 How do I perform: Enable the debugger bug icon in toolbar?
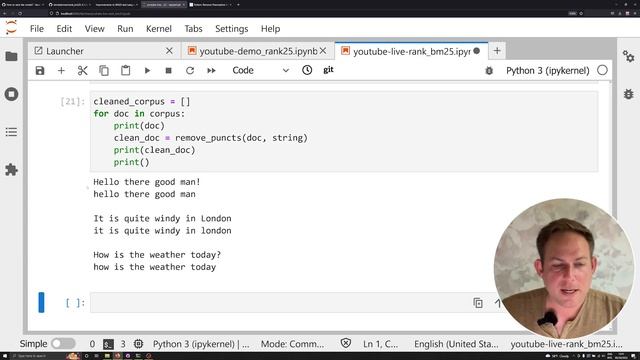489,71
